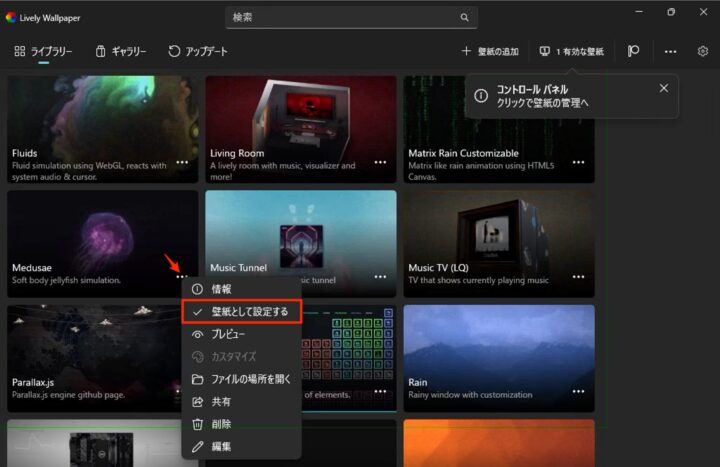Click the Medusae description 'Soft body jellyfish simulation.'

coord(67,280)
